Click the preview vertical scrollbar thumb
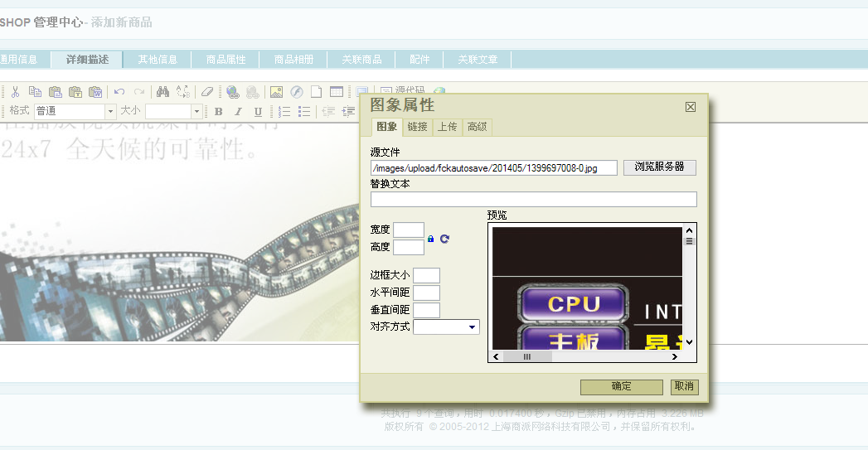Screen dimensions: 868x450 tap(689, 241)
